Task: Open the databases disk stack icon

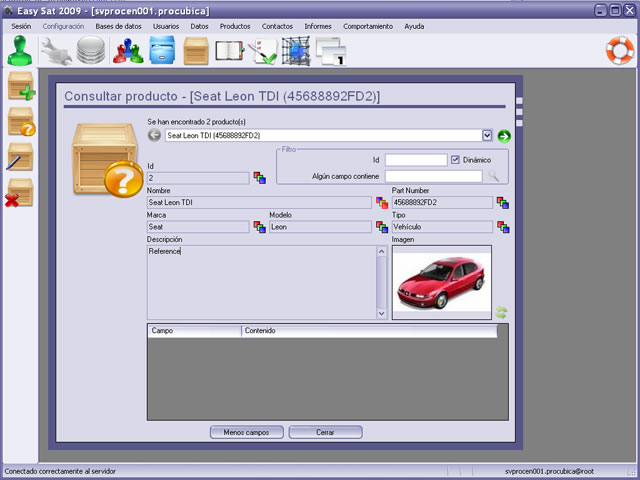Action: 91,50
